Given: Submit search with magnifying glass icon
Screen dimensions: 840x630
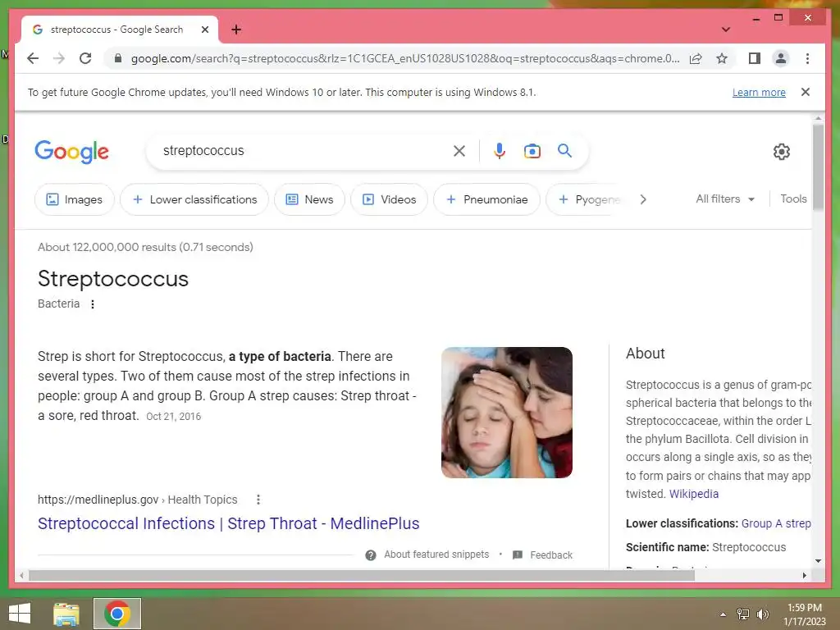Looking at the screenshot, I should [x=564, y=151].
